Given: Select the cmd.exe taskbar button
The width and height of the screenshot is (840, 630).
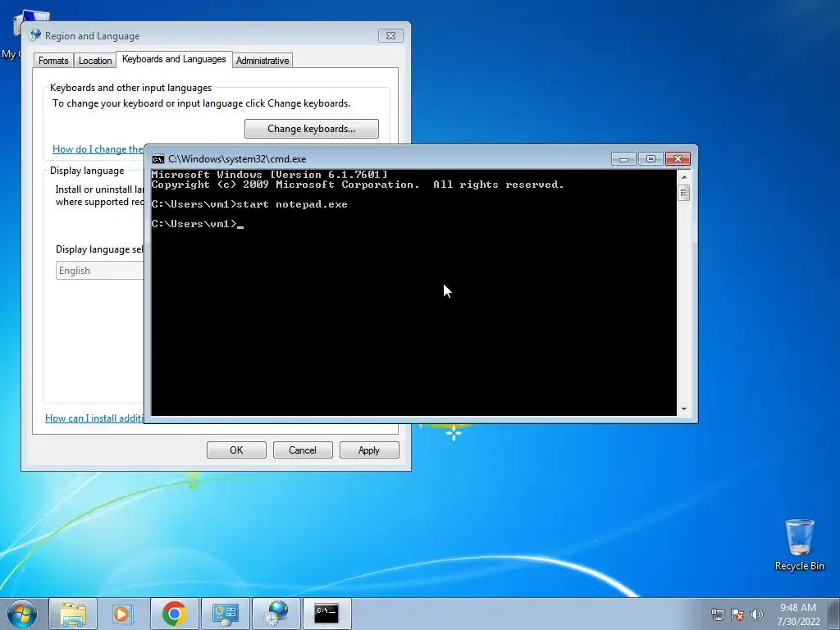Looking at the screenshot, I should (x=326, y=614).
